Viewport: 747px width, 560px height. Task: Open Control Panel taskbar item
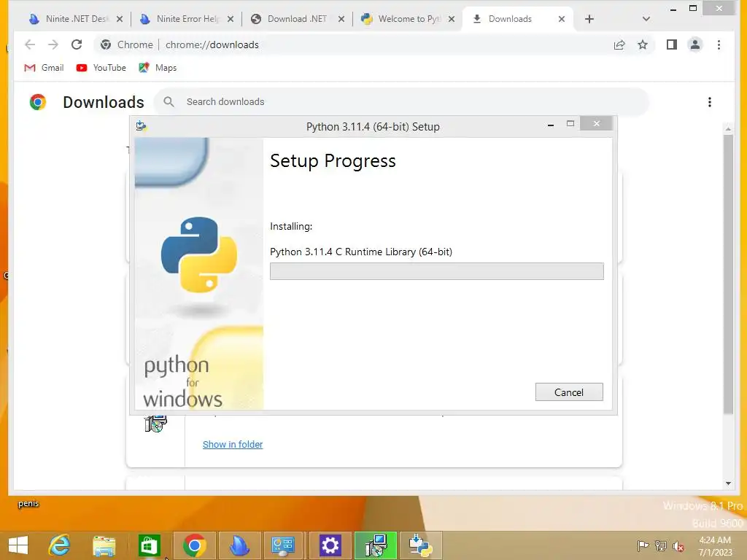click(x=284, y=545)
